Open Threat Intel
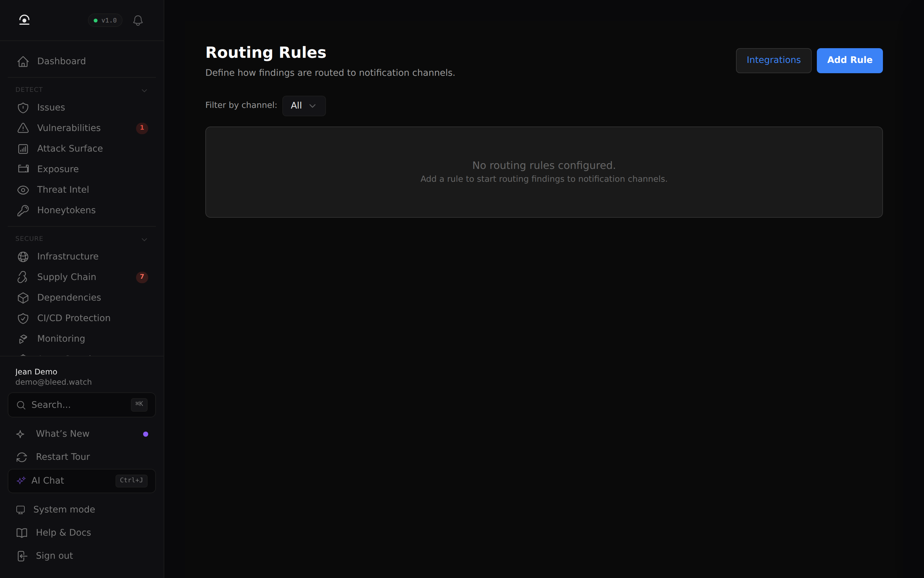 pyautogui.click(x=82, y=189)
